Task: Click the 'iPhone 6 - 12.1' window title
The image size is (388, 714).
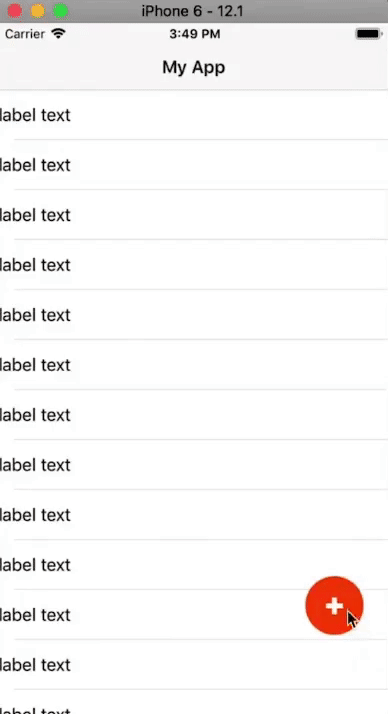Action: click(192, 11)
